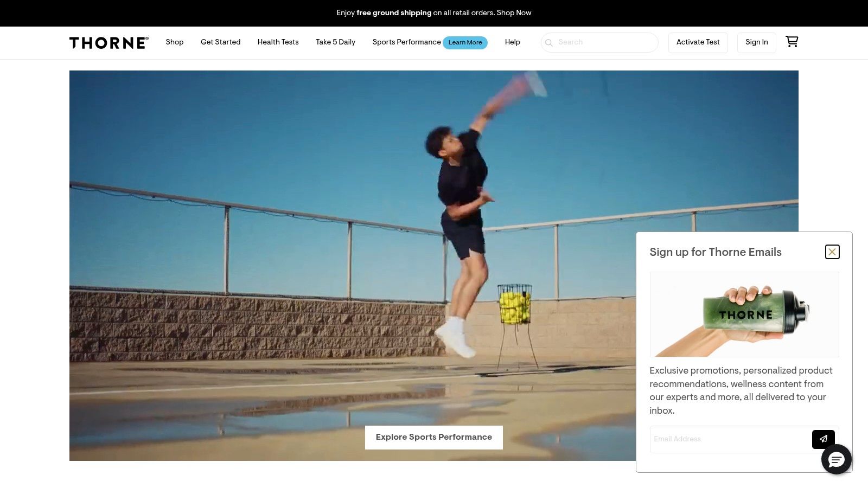Select Take 5 Daily in navigation
The image size is (868, 488).
point(335,42)
